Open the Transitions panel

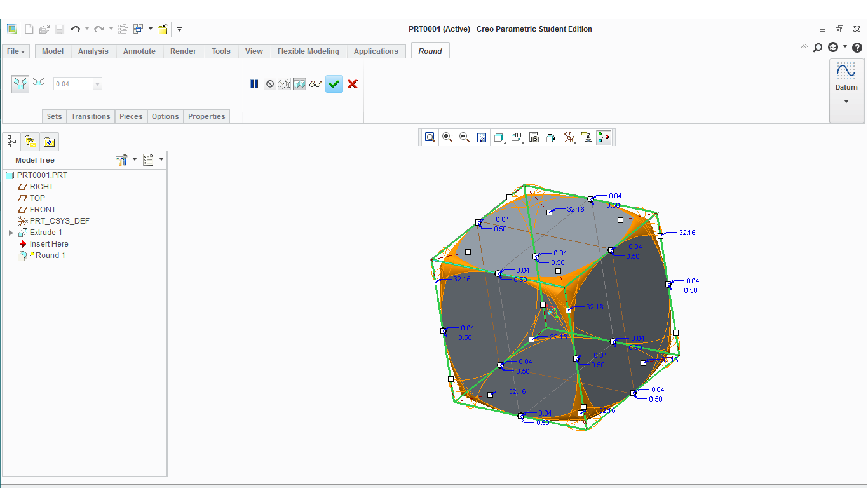tap(91, 116)
